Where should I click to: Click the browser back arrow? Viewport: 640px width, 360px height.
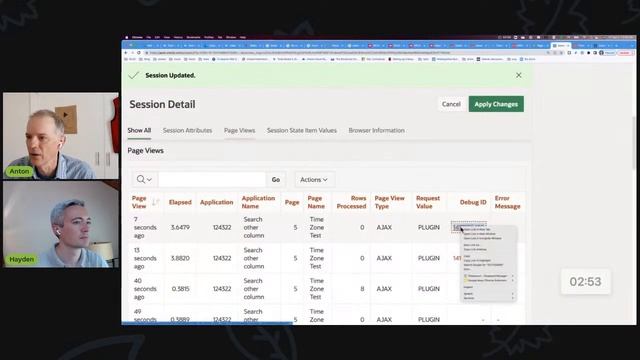pyautogui.click(x=126, y=53)
